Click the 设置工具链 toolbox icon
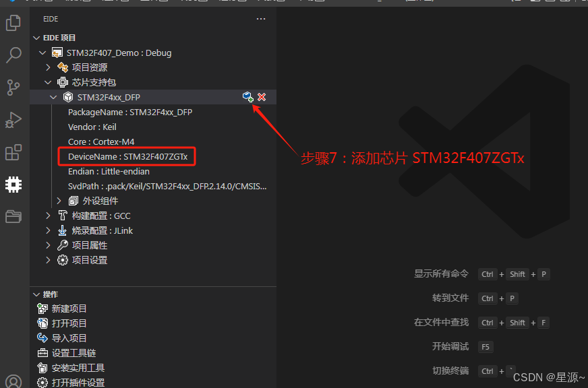588x388 pixels. (42, 353)
